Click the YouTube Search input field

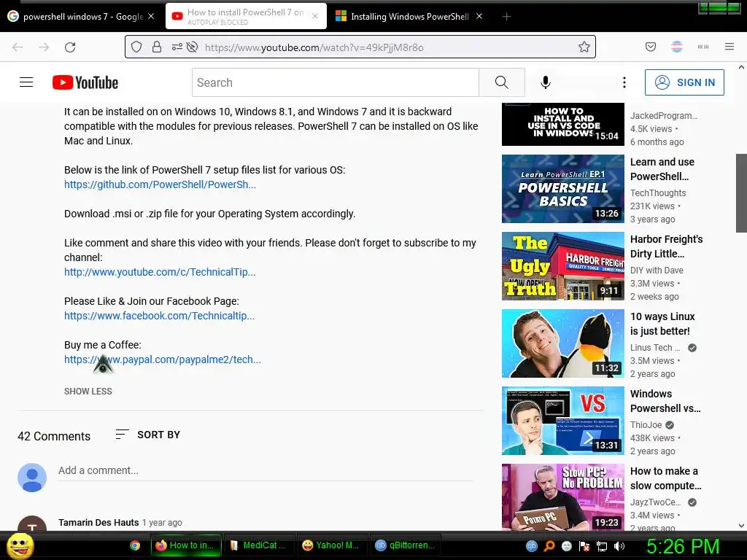(336, 82)
